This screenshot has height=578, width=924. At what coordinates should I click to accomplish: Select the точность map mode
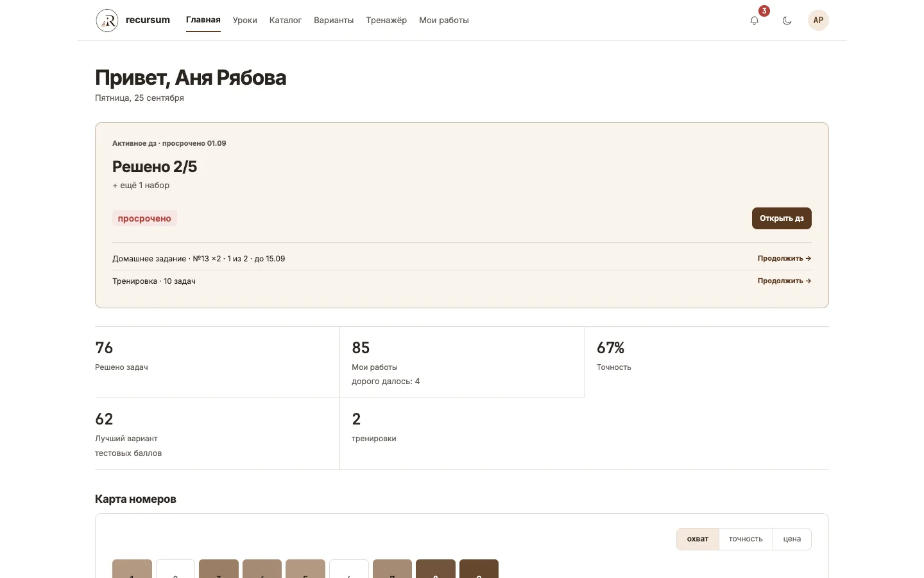pyautogui.click(x=746, y=539)
